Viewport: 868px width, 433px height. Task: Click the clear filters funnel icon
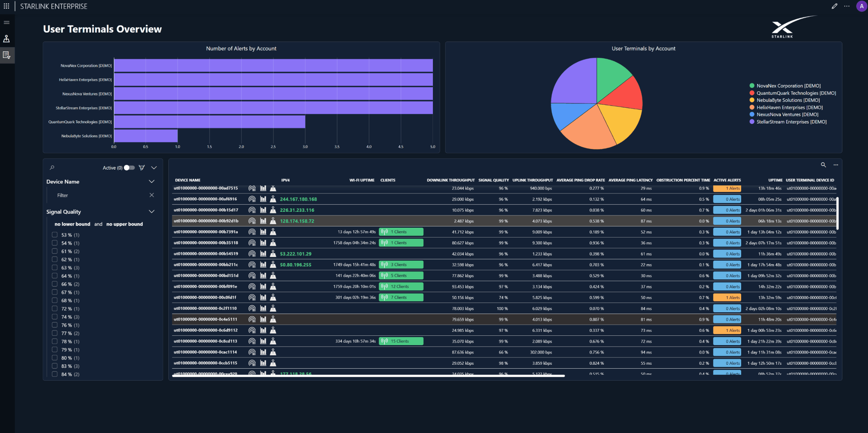click(x=142, y=168)
